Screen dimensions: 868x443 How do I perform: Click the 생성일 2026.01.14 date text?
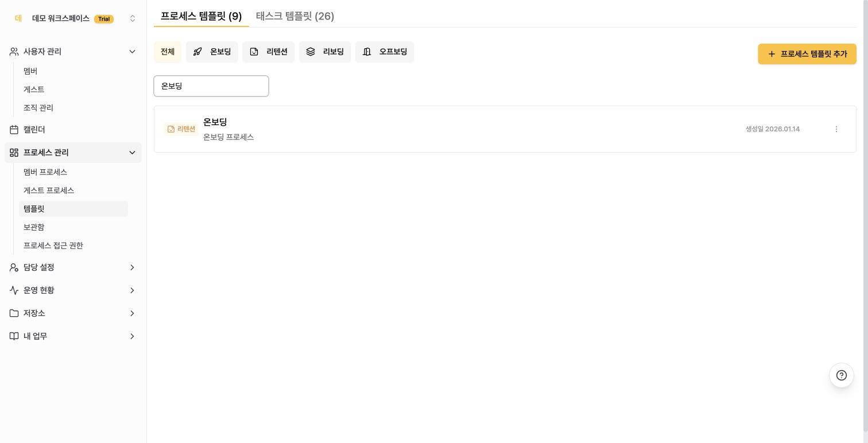773,129
